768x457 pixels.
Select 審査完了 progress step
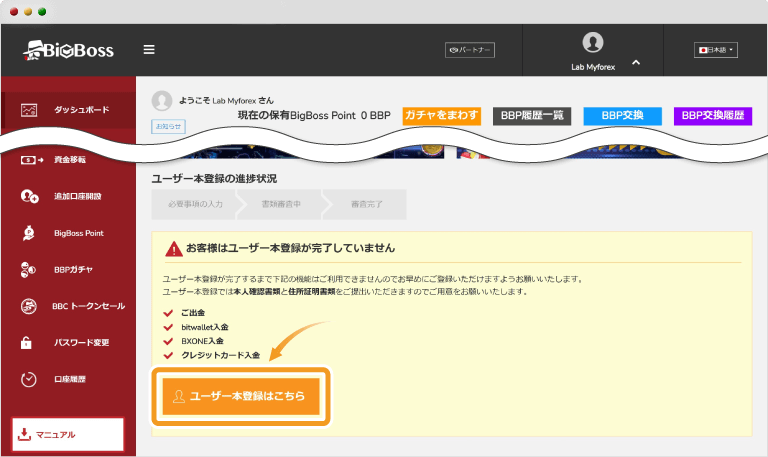[x=366, y=204]
